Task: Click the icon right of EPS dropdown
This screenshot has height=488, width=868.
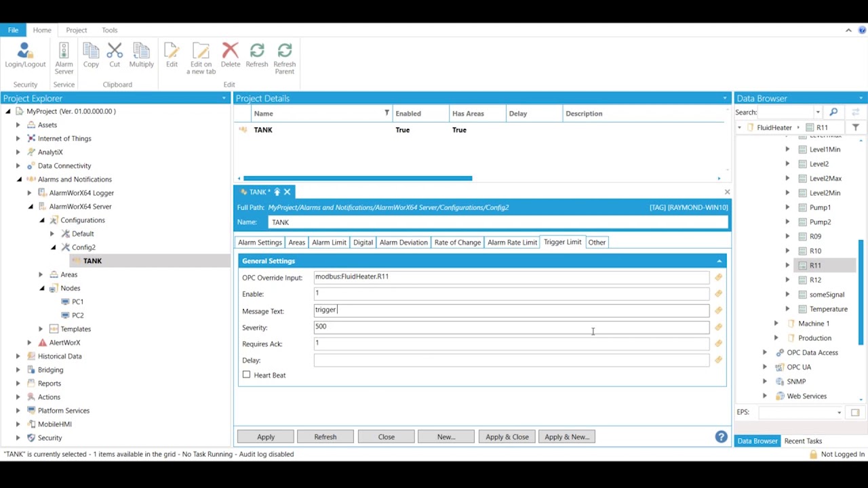Action: [855, 413]
